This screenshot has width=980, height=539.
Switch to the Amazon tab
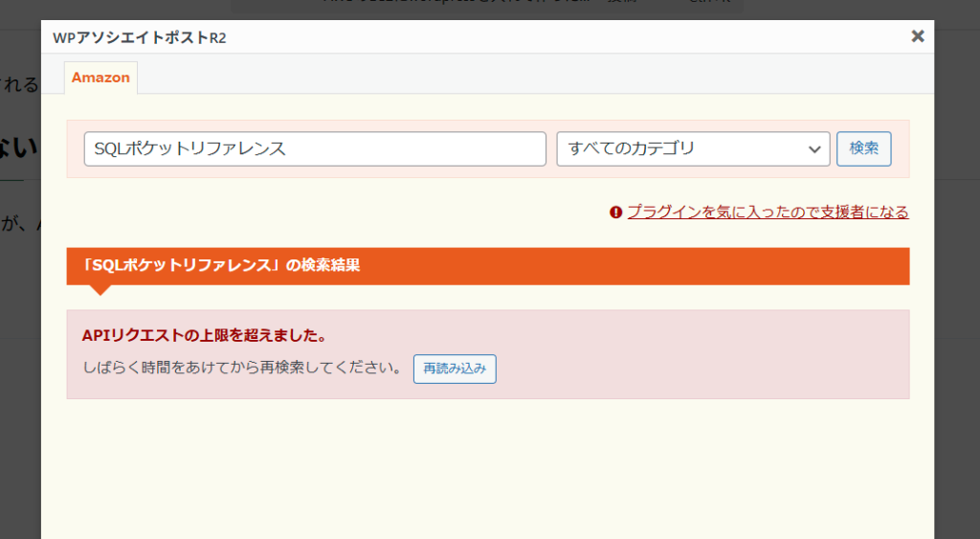[x=100, y=78]
